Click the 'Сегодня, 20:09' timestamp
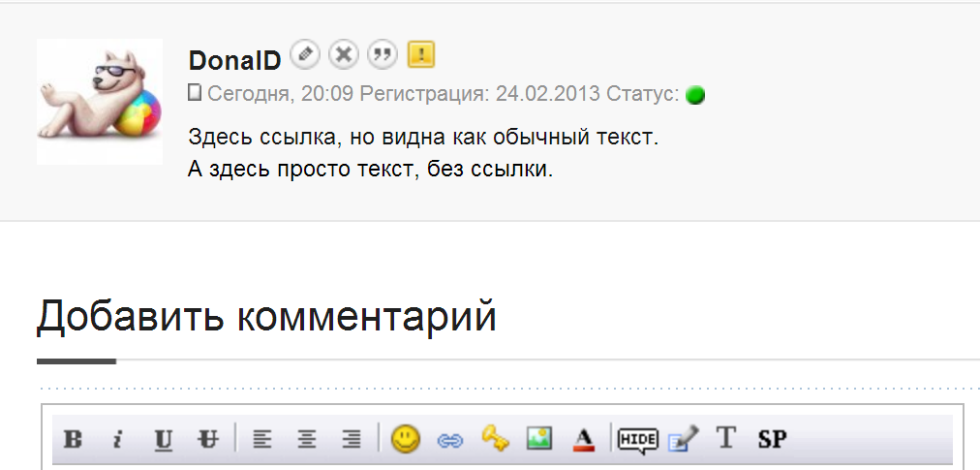The width and height of the screenshot is (980, 470). pos(281,95)
